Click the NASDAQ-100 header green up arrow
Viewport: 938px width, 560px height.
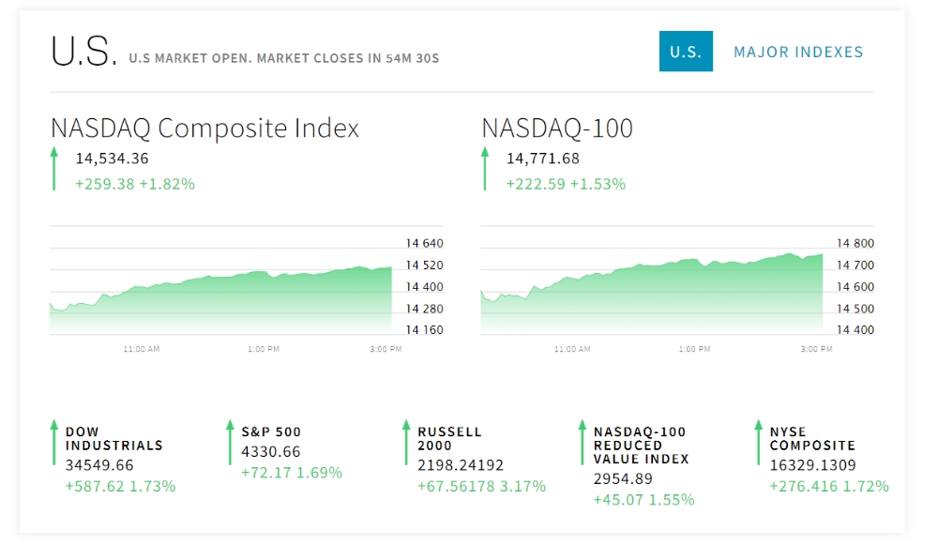pos(485,169)
